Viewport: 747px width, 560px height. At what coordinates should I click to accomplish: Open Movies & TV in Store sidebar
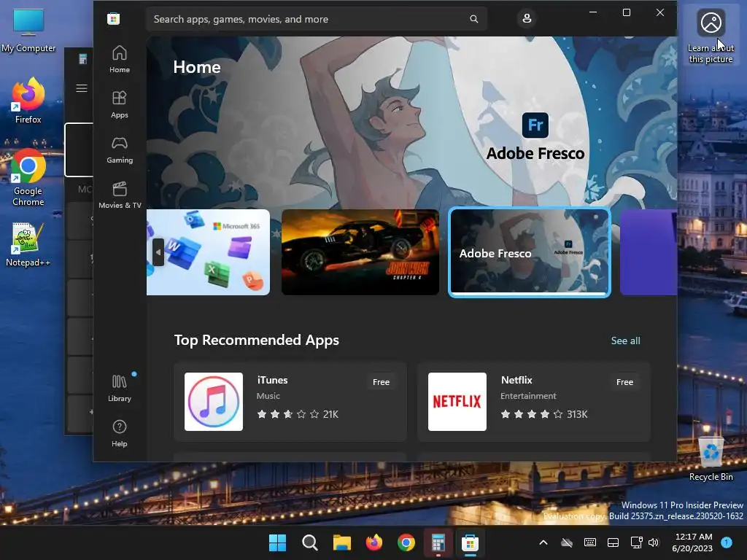pos(120,195)
